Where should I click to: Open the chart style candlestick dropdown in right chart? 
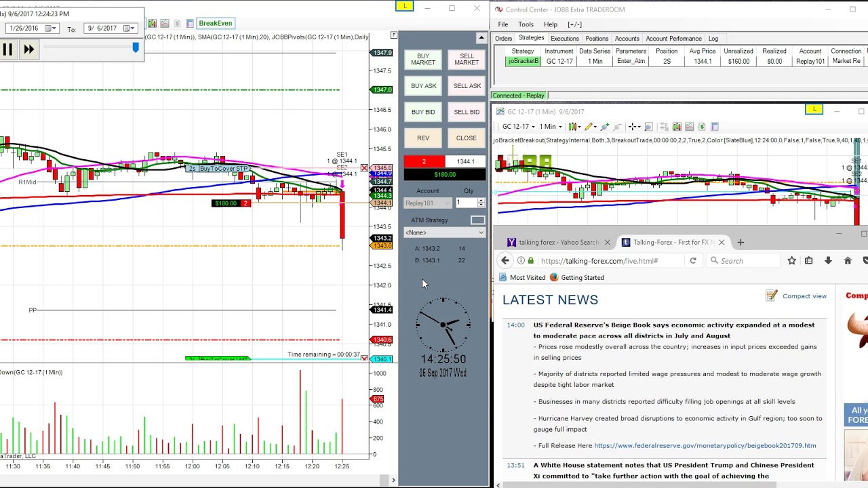click(x=575, y=127)
